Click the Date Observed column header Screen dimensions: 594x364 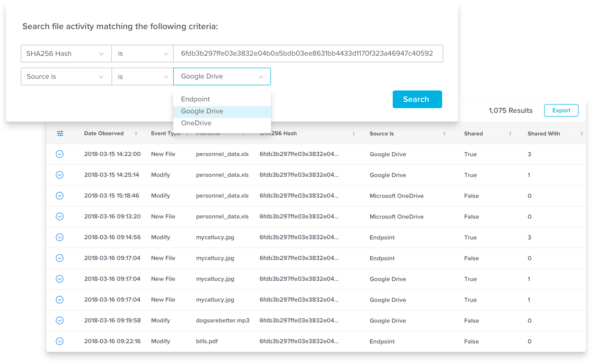pos(104,133)
